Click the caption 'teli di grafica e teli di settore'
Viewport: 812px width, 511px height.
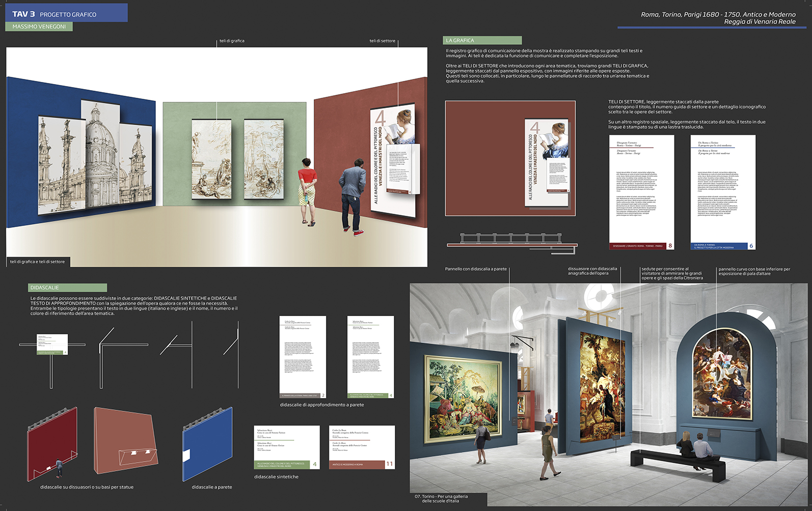pos(37,262)
